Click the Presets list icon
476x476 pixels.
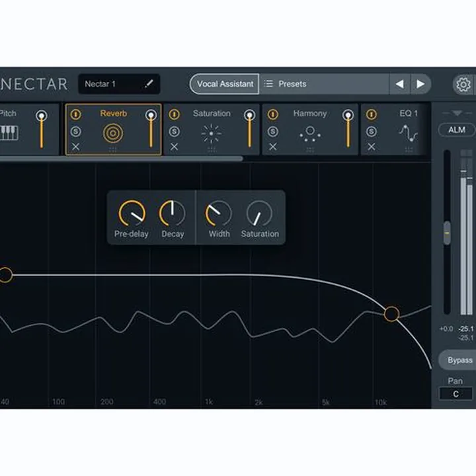pos(268,83)
